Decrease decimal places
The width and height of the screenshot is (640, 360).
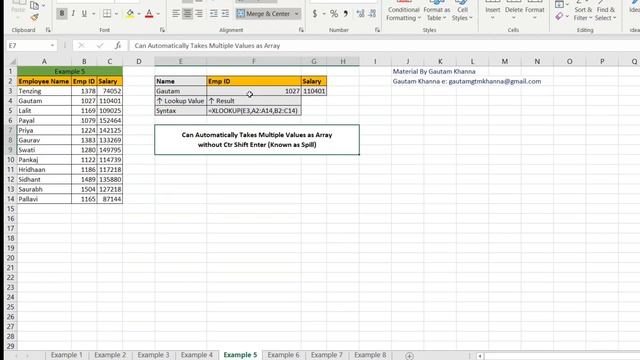(x=372, y=13)
